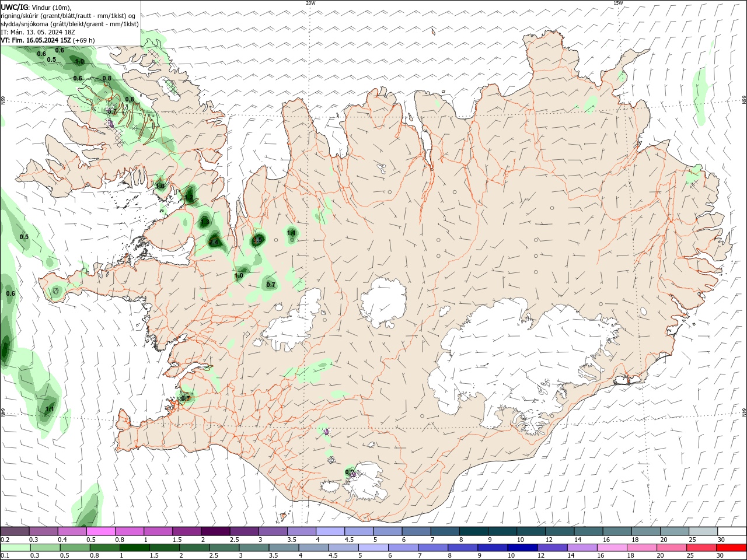The height and width of the screenshot is (560, 747).
Task: Click the 'slydda/snjókoma (grátt/bleikt/grænt - mm/1klst)' line
Action: pyautogui.click(x=70, y=24)
